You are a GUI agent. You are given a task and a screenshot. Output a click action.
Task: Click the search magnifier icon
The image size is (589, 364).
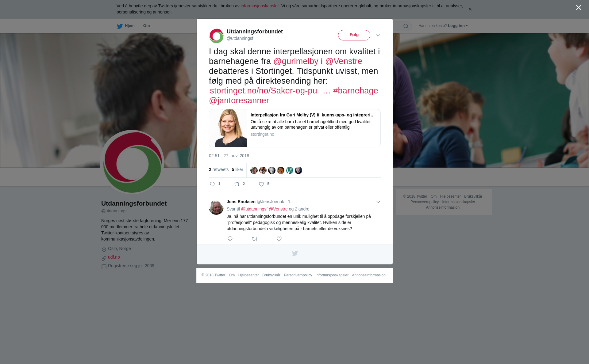[406, 26]
